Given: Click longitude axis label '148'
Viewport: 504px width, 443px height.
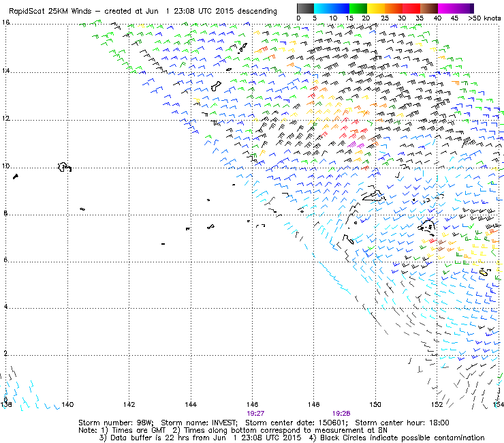Looking at the screenshot, I should coord(314,404).
